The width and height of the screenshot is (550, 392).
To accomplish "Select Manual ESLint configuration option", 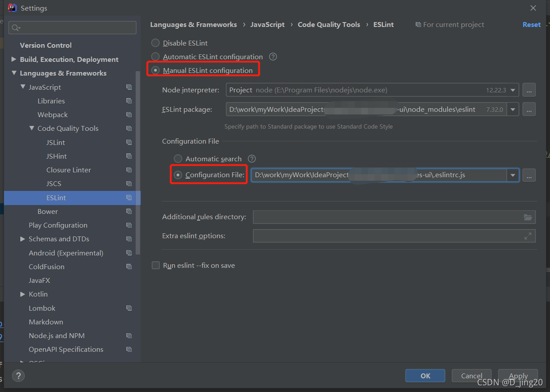I will (x=156, y=70).
